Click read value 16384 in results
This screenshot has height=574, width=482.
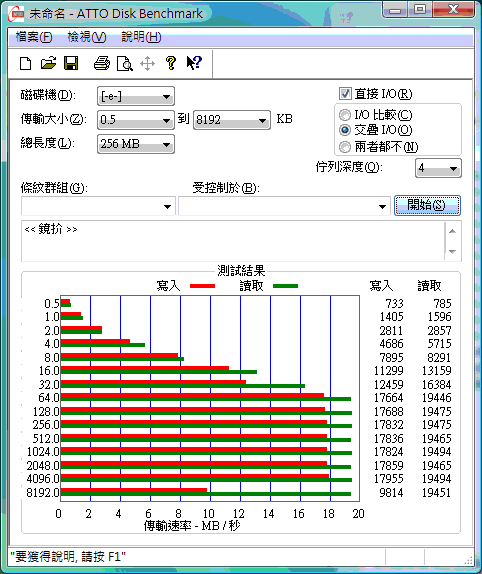click(436, 384)
